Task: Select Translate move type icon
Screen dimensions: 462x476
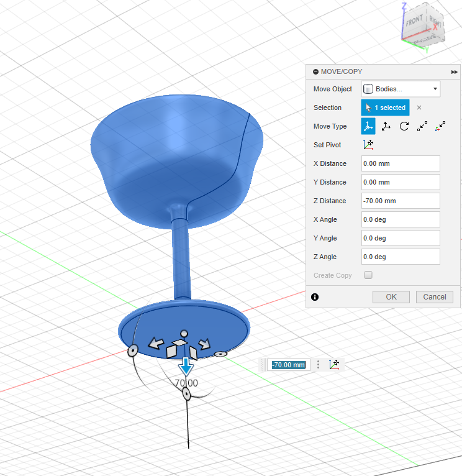Action: [x=386, y=126]
